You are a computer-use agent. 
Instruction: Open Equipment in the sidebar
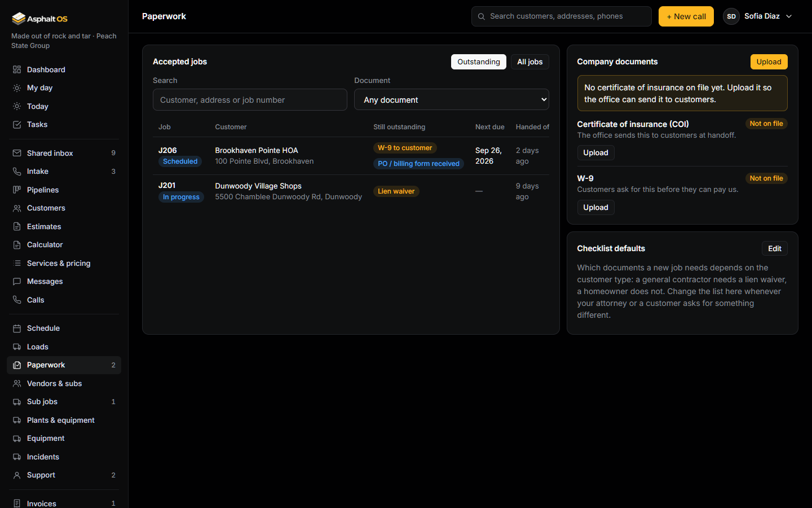(64, 439)
